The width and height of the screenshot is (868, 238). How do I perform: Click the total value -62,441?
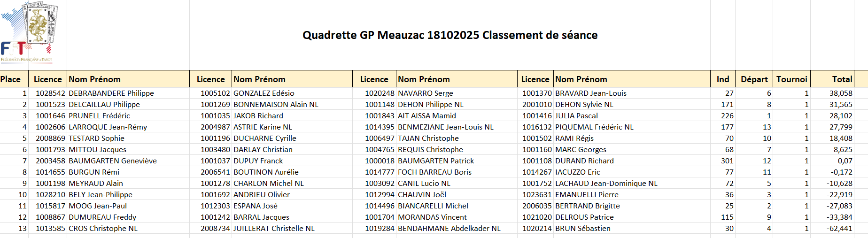pyautogui.click(x=839, y=229)
